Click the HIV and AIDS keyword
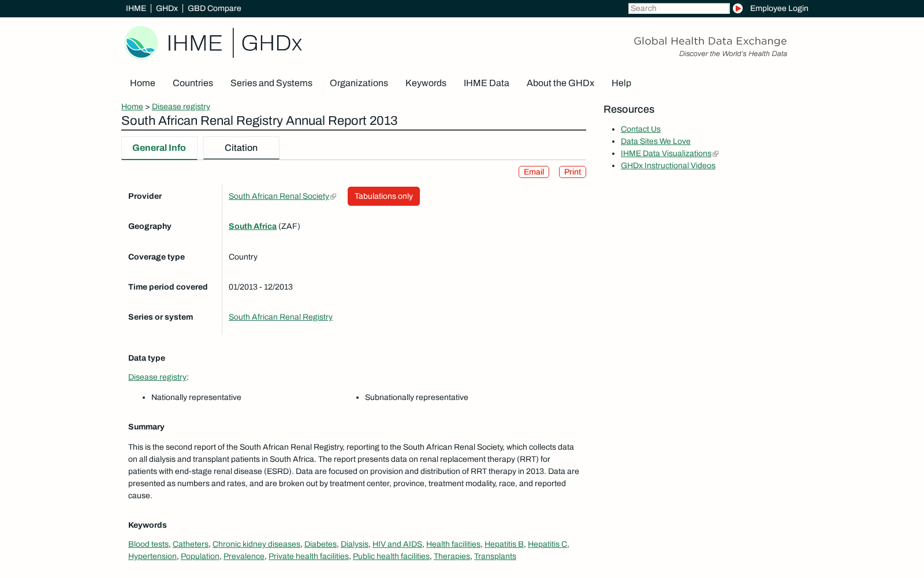 (397, 544)
